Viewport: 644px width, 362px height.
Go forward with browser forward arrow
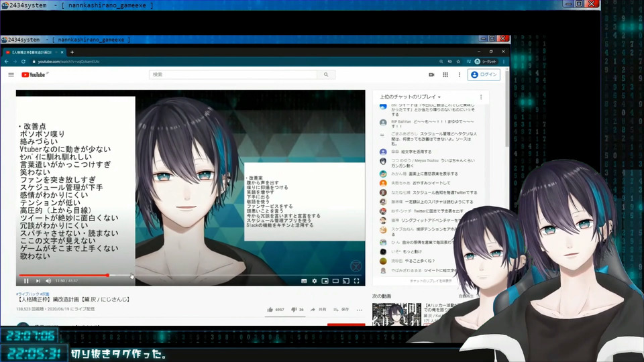[x=15, y=62]
